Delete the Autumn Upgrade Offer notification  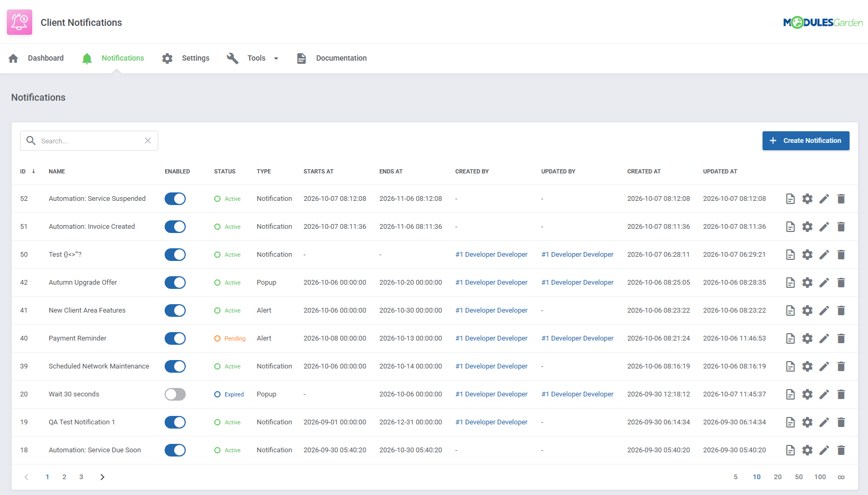(x=841, y=283)
